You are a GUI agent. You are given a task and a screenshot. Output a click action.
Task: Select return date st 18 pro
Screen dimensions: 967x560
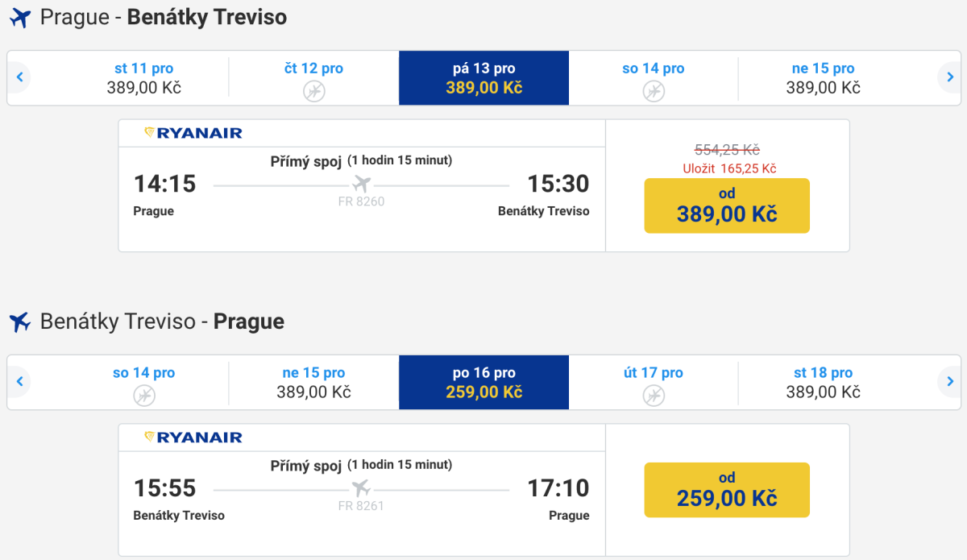tap(823, 383)
